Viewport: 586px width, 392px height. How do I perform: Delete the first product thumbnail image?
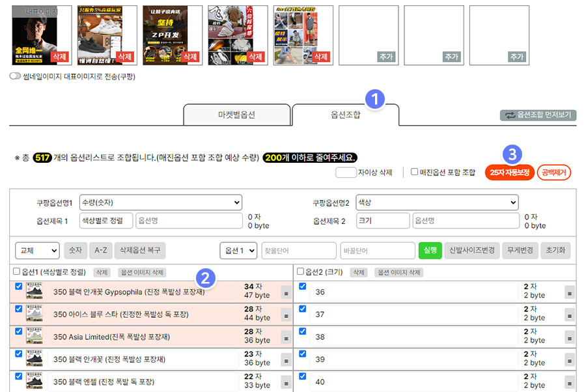pos(59,57)
